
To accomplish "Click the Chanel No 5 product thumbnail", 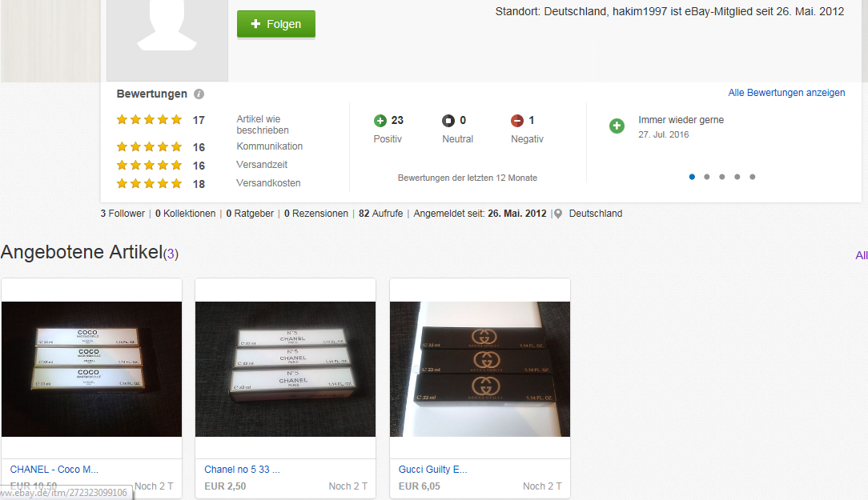I will (286, 369).
